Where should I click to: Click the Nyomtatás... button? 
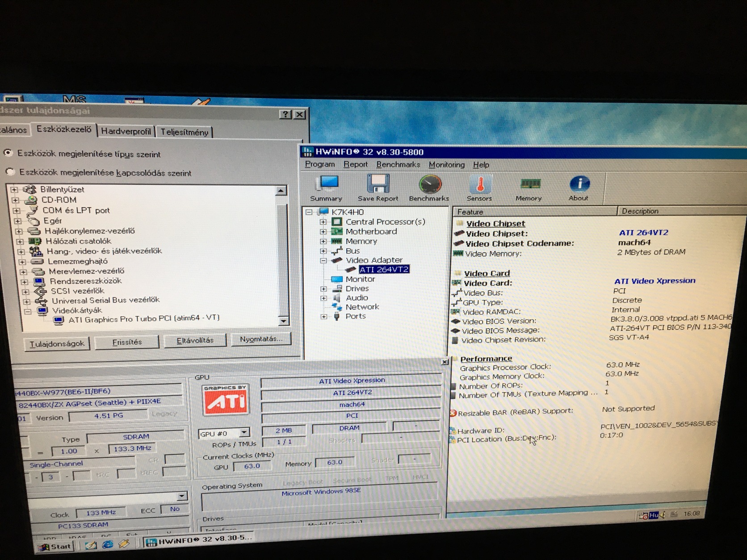pyautogui.click(x=261, y=339)
